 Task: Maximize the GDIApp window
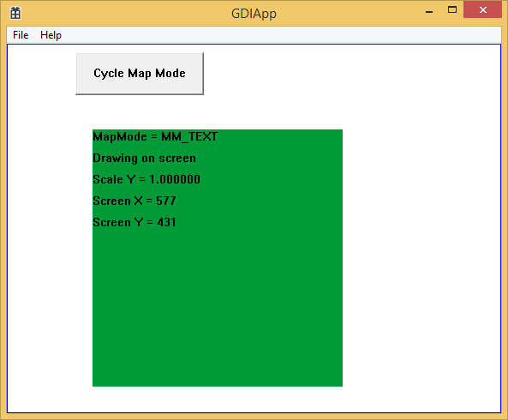[452, 10]
